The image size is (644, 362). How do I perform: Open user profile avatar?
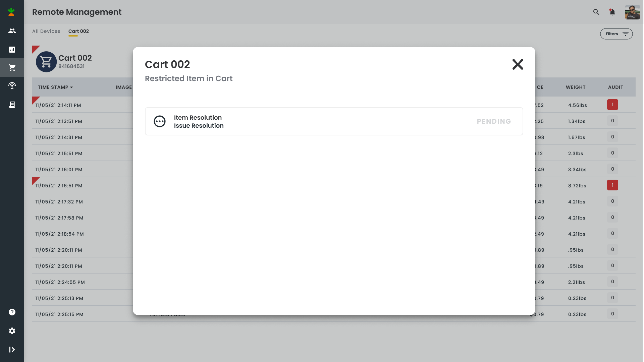coord(632,12)
